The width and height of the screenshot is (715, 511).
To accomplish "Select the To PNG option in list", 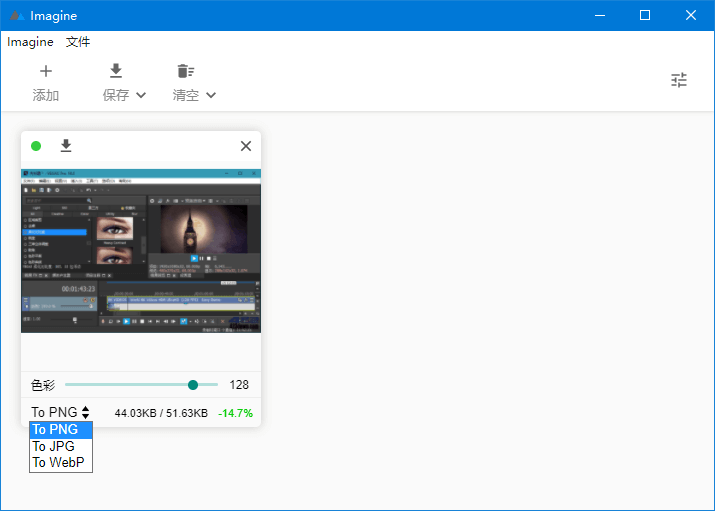I will (x=60, y=430).
